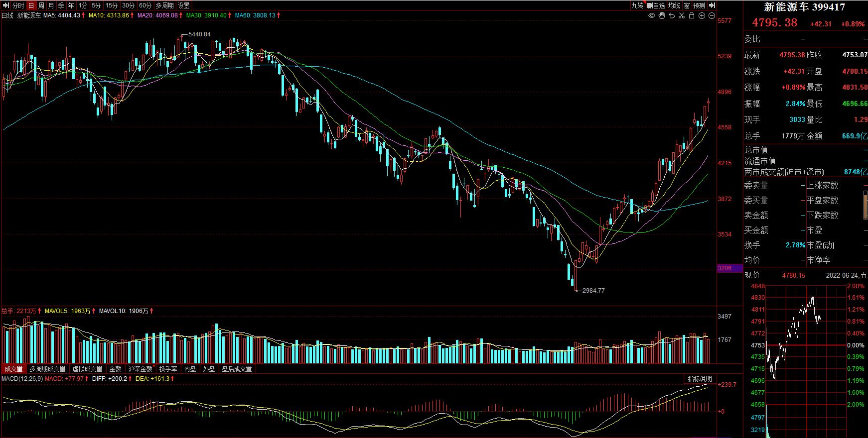Select the 年 yearly period tab
The width and height of the screenshot is (868, 438).
point(71,5)
